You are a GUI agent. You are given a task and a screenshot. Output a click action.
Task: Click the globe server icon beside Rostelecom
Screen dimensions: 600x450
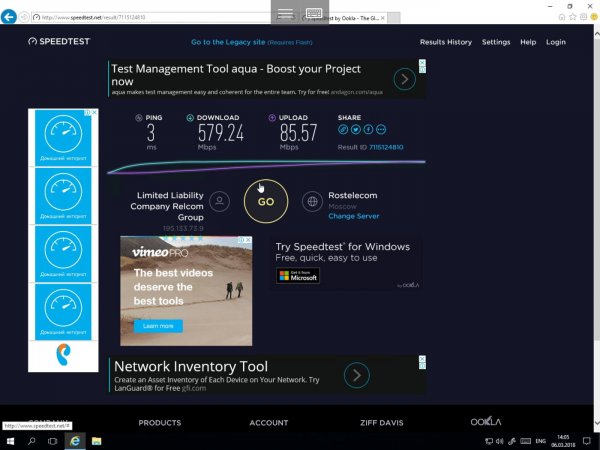[x=313, y=201]
